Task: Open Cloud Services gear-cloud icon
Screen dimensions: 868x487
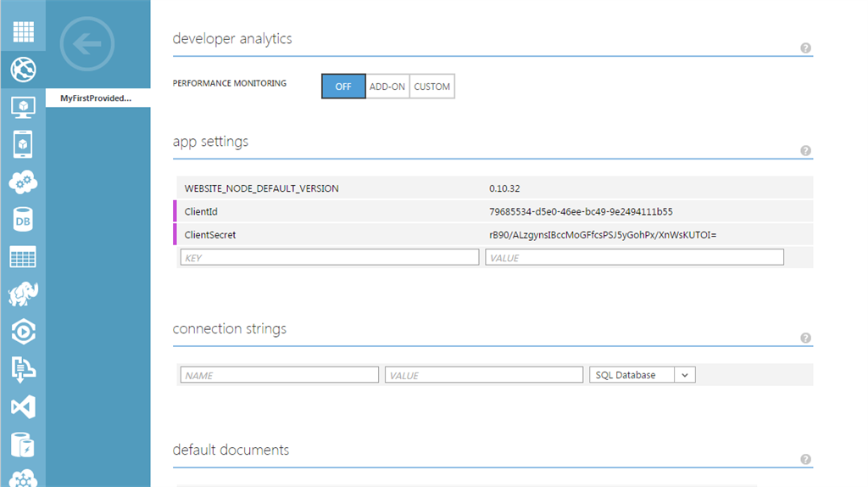Action: point(23,182)
